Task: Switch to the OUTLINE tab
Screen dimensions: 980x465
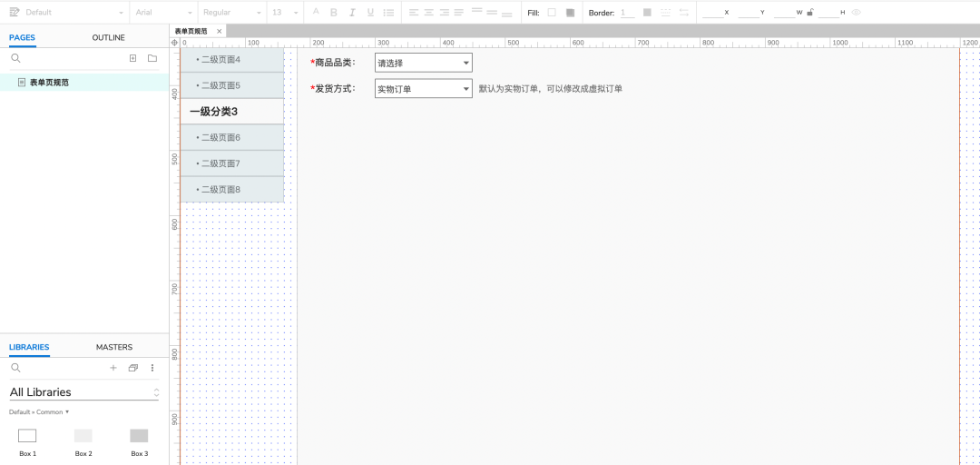Action: tap(108, 37)
